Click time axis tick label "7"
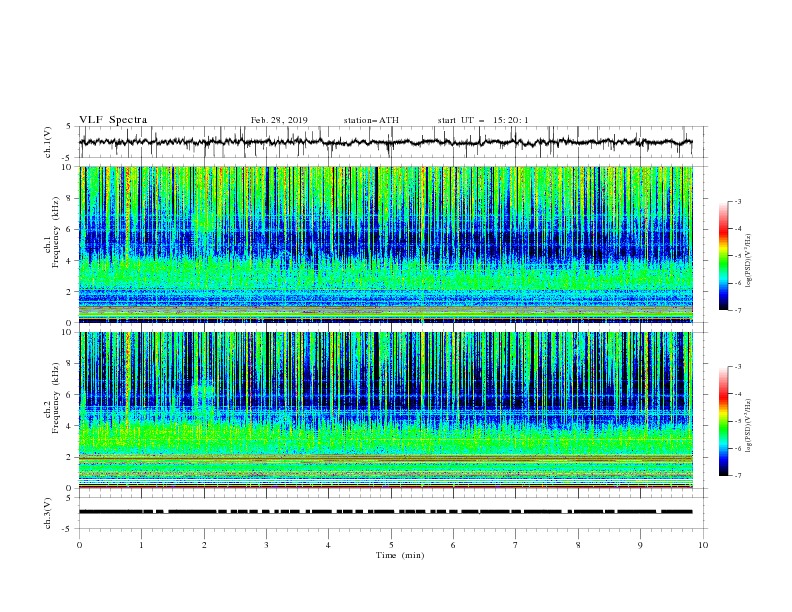This screenshot has width=792, height=612. coord(516,545)
